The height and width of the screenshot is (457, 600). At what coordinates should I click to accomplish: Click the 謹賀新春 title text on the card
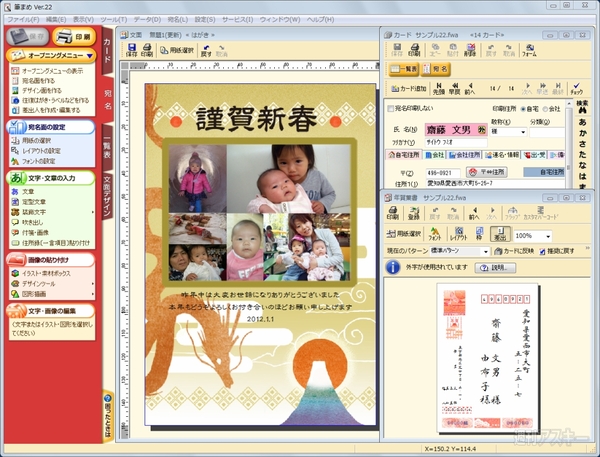[x=256, y=118]
